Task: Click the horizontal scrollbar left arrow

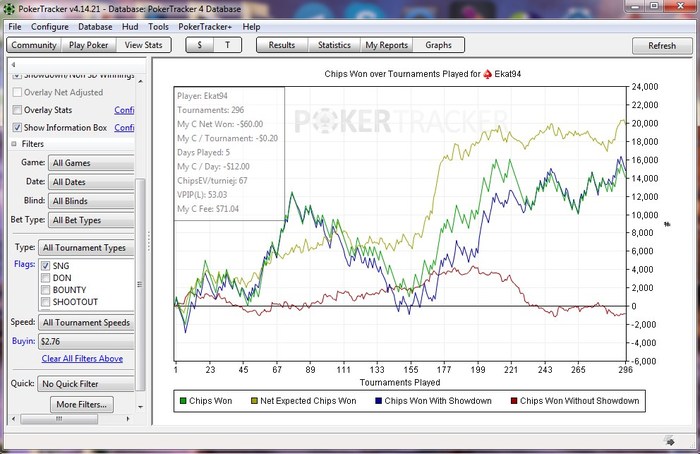Action: [x=13, y=419]
